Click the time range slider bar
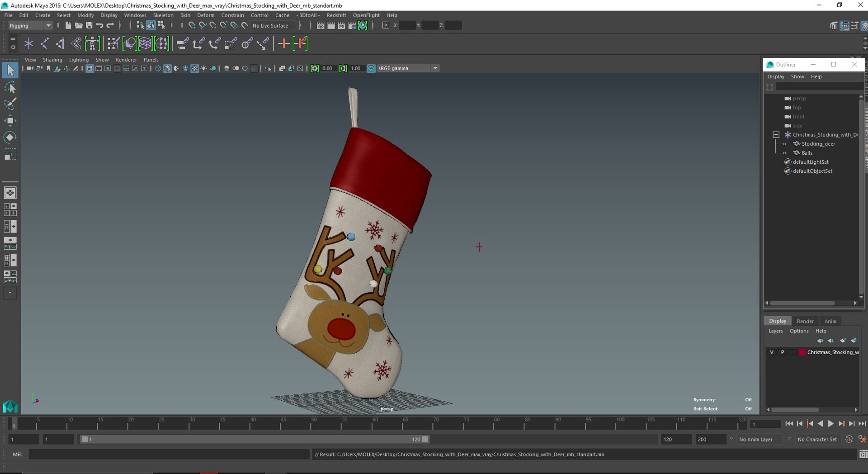Viewport: 868px width, 474px height. [255, 439]
